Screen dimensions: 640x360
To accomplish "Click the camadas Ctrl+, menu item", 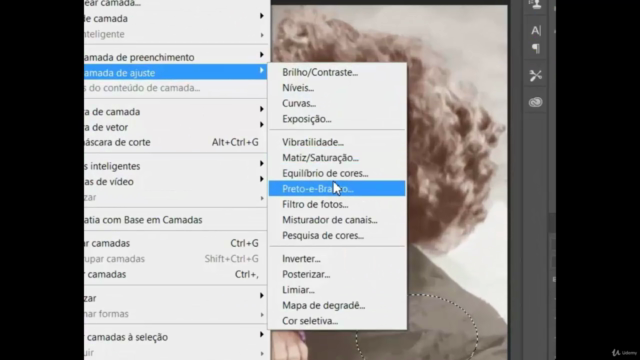I will click(x=176, y=274).
